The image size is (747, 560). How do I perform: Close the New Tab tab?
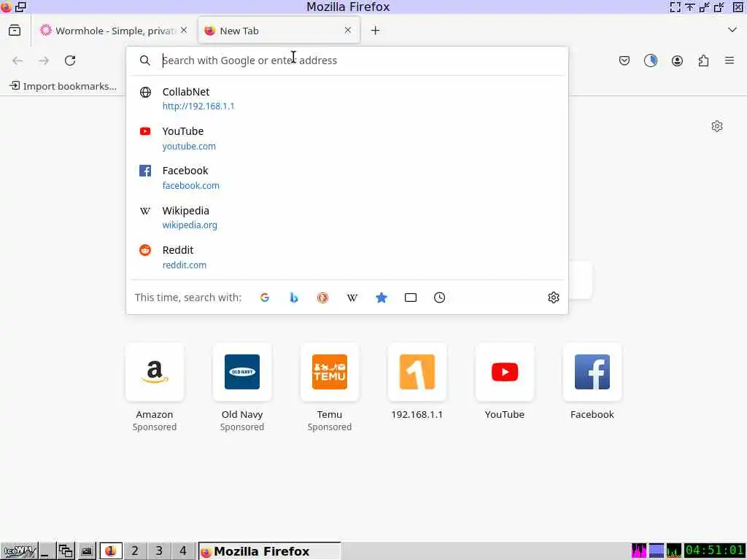tap(348, 30)
